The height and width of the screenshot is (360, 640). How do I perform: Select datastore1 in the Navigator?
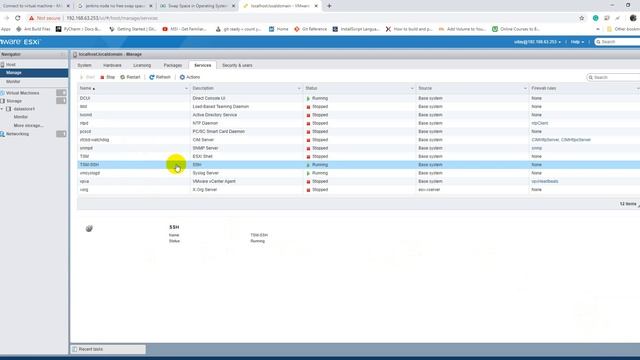coord(24,109)
